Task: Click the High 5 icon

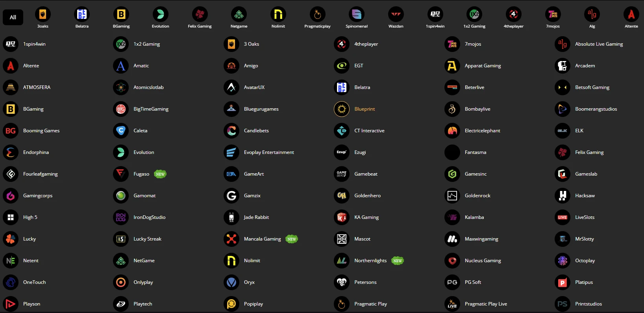Action: [11, 217]
